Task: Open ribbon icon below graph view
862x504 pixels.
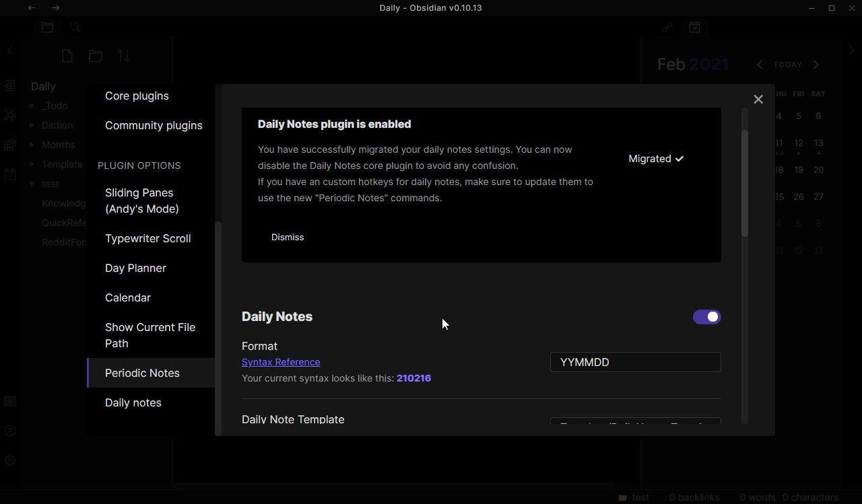Action: (10, 145)
